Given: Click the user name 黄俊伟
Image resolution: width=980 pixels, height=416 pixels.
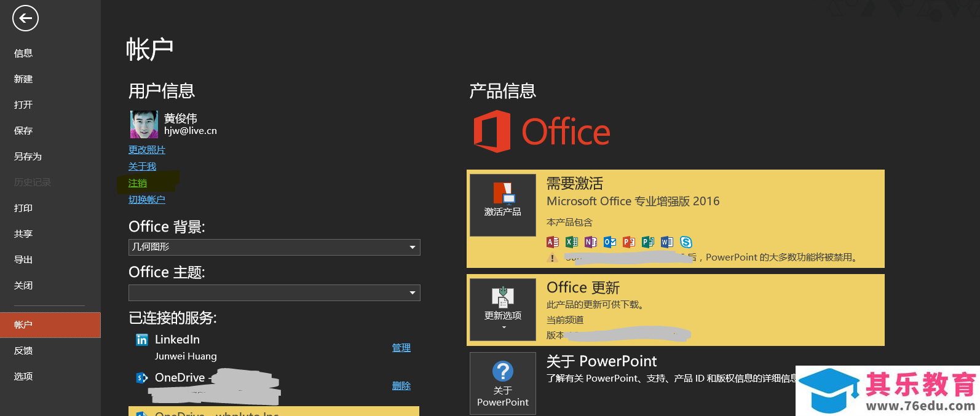Looking at the screenshot, I should [181, 118].
